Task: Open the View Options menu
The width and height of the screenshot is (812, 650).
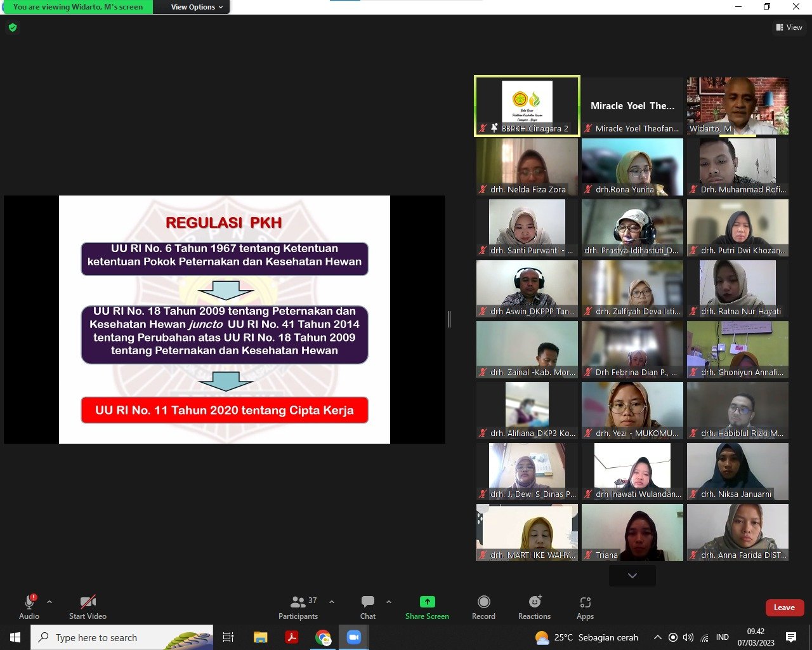Action: pos(197,7)
